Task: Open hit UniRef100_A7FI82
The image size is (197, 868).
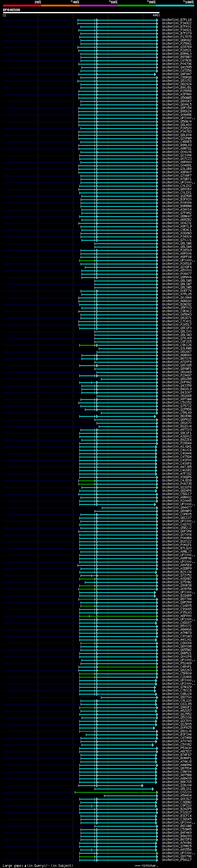Action: click(176, 474)
